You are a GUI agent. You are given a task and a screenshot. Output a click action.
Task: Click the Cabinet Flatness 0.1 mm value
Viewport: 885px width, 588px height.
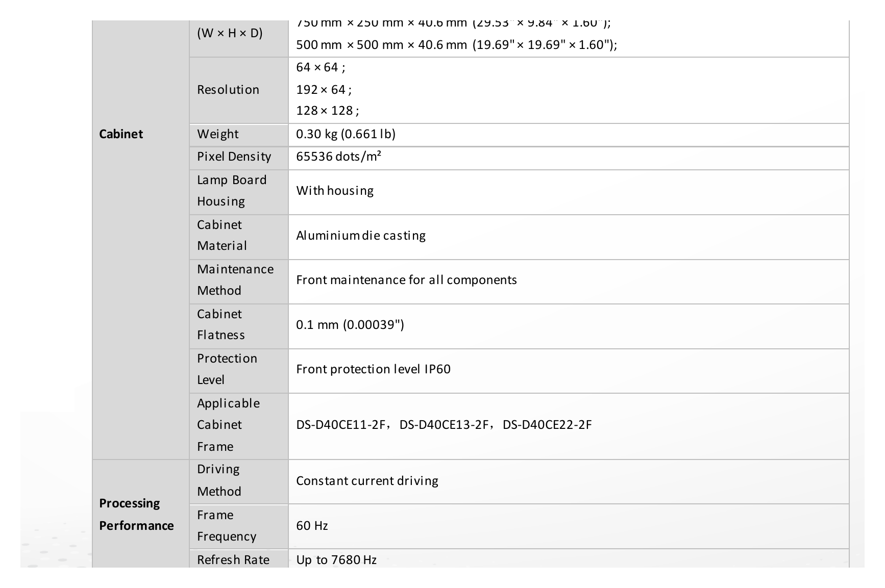pos(350,325)
